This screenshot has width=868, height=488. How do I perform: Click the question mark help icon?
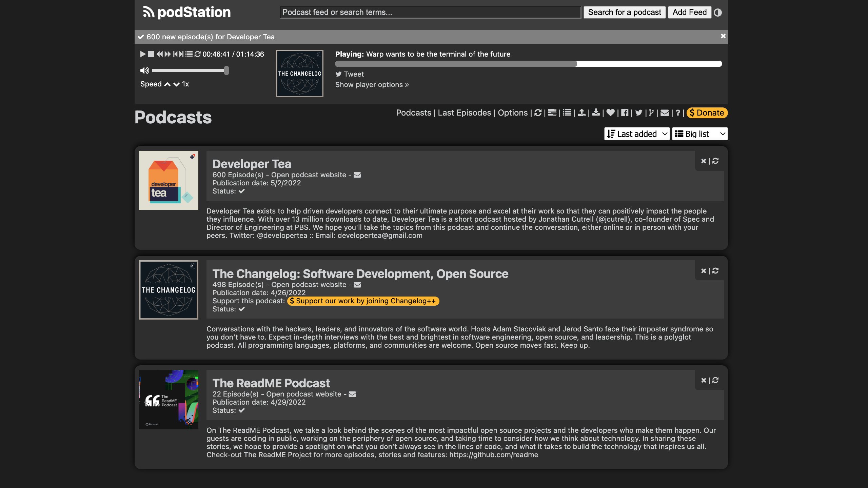pos(677,113)
